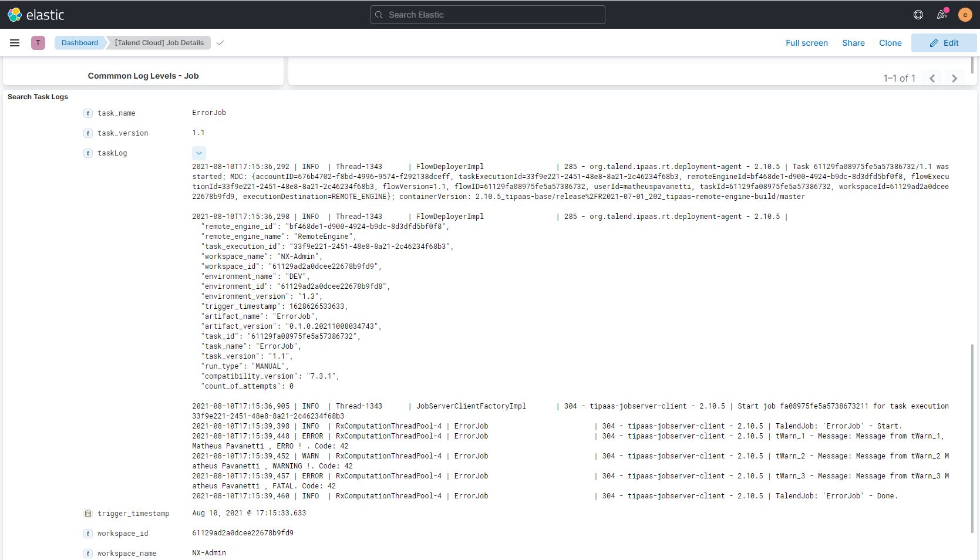The width and height of the screenshot is (980, 560).
Task: Click the tWarn_2 WARN log line
Action: coord(570,461)
